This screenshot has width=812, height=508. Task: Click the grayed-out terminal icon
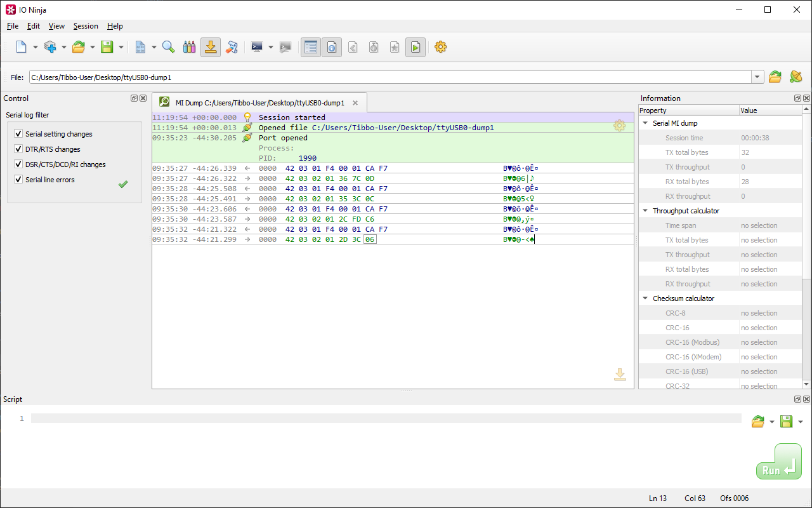(285, 47)
